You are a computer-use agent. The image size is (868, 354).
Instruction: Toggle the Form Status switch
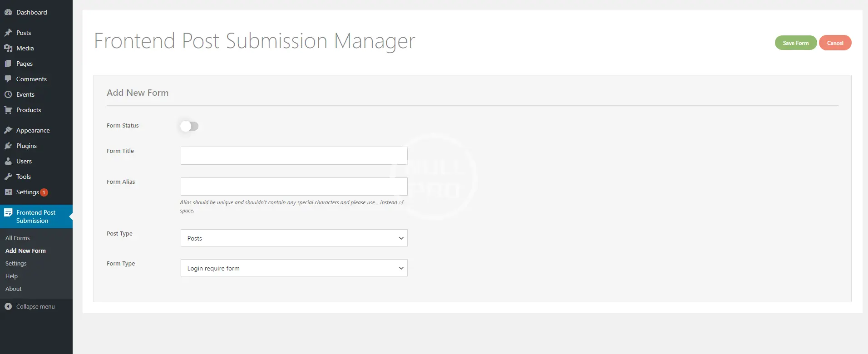(189, 126)
